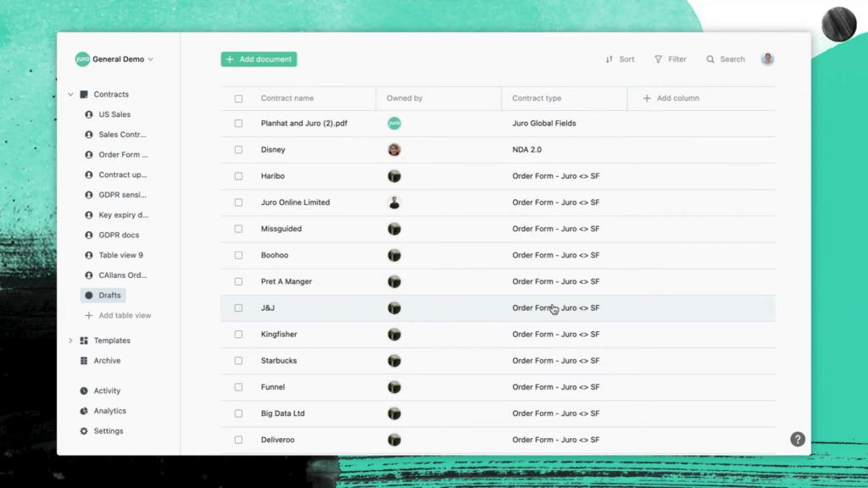The height and width of the screenshot is (488, 868).
Task: Open Activity from the sidebar
Action: [x=107, y=391]
